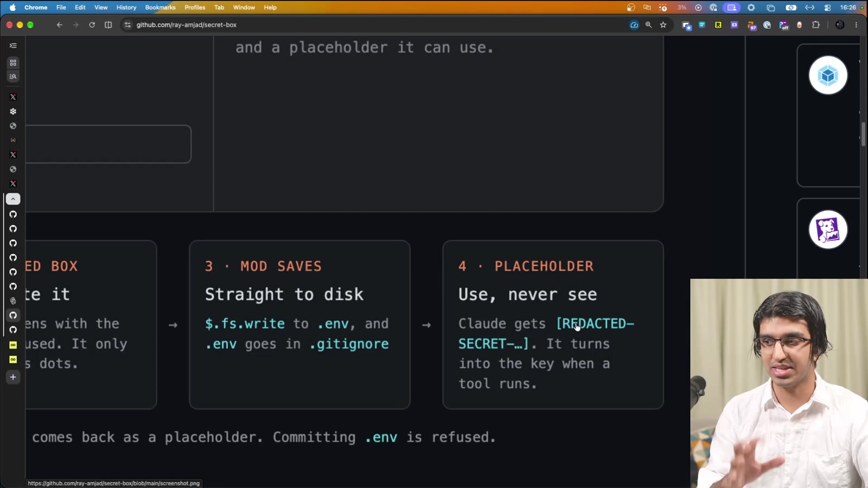Select the highlighted active GitHub tab in the sidebar
Viewport: 868px width, 488px height.
[x=13, y=315]
